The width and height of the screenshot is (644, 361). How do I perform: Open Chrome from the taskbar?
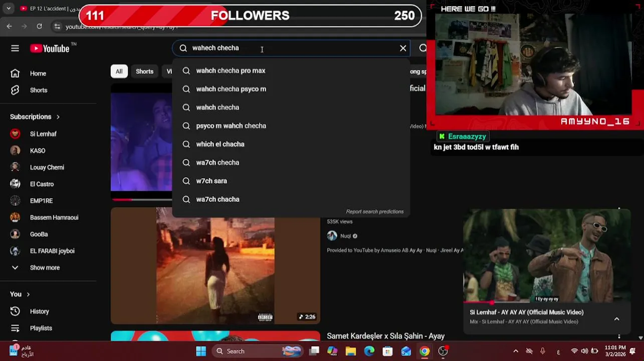click(424, 351)
